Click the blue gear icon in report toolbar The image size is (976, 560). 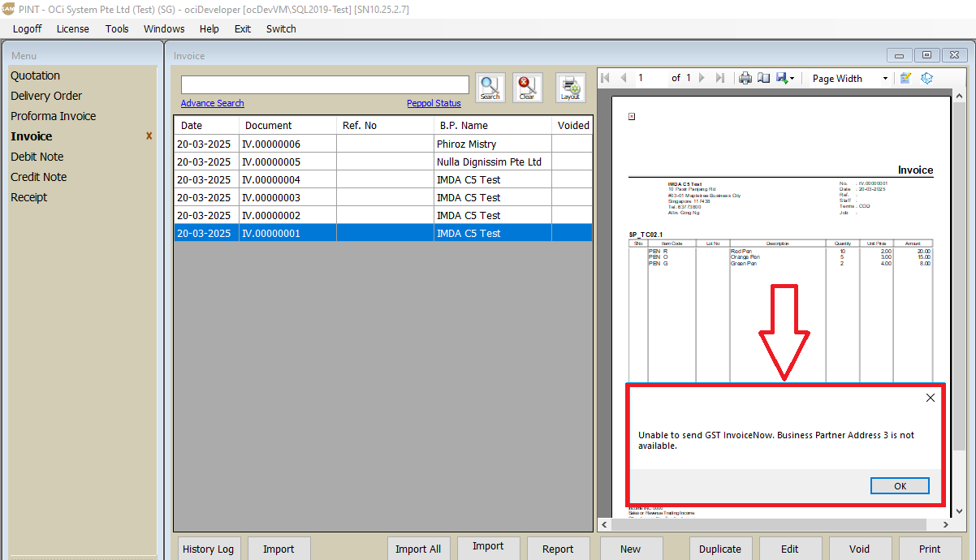coord(926,78)
